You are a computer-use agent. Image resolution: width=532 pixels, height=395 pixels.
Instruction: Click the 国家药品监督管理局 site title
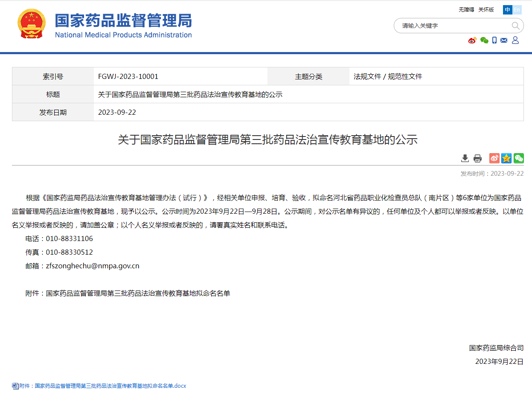click(x=123, y=20)
